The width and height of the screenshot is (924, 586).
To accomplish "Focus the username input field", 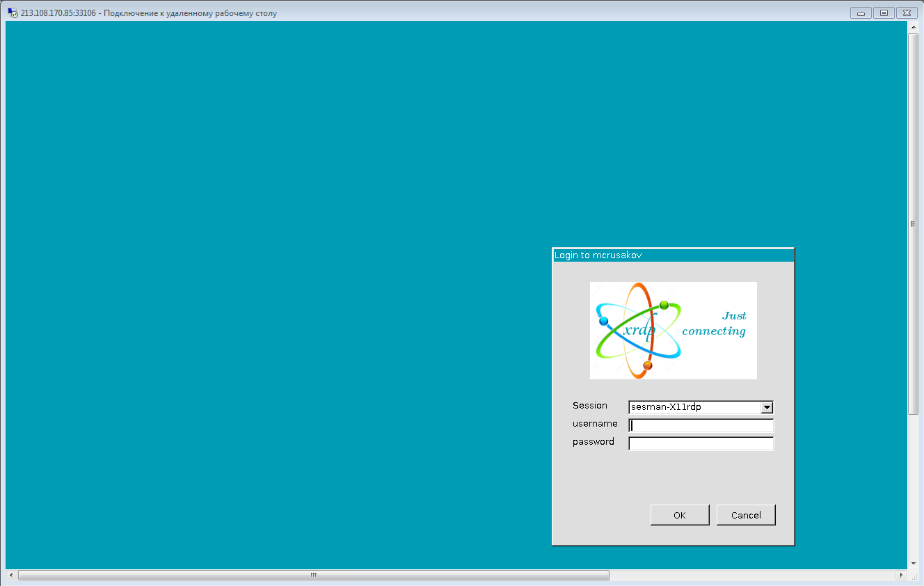I will pyautogui.click(x=701, y=425).
